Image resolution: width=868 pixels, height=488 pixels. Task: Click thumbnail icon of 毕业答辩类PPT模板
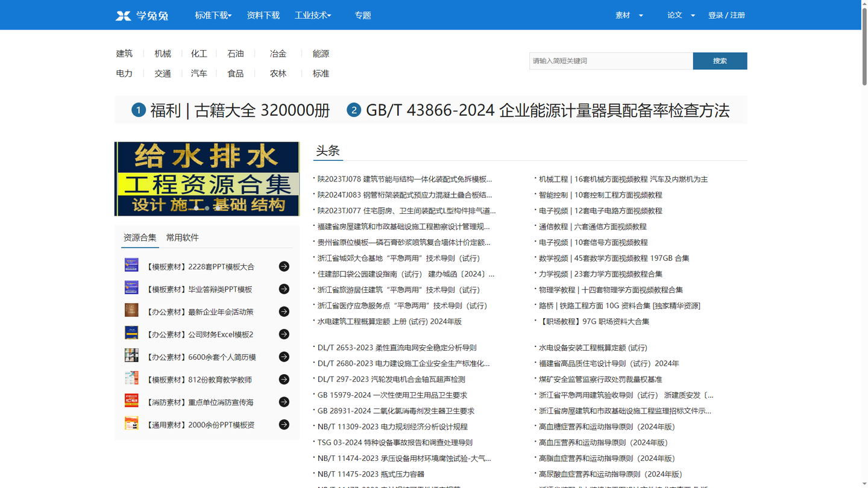pyautogui.click(x=131, y=287)
